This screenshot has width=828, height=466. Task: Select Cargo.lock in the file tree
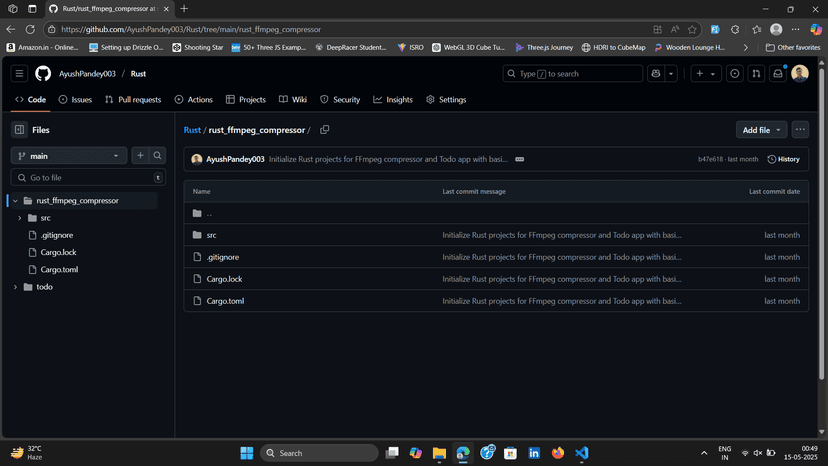pyautogui.click(x=58, y=252)
